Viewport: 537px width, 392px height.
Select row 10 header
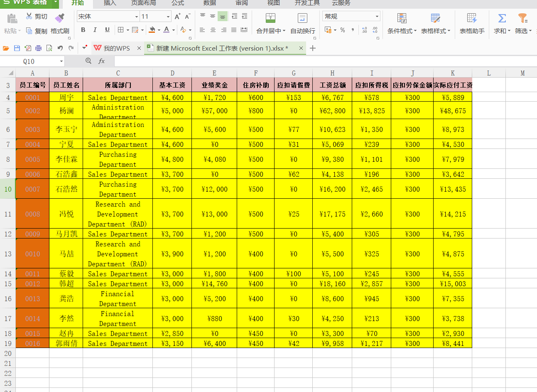(x=8, y=189)
